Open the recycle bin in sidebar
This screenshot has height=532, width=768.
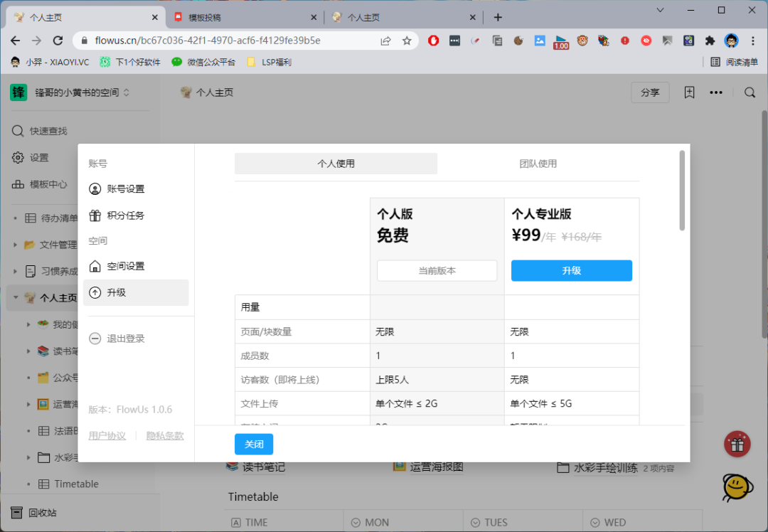click(43, 513)
